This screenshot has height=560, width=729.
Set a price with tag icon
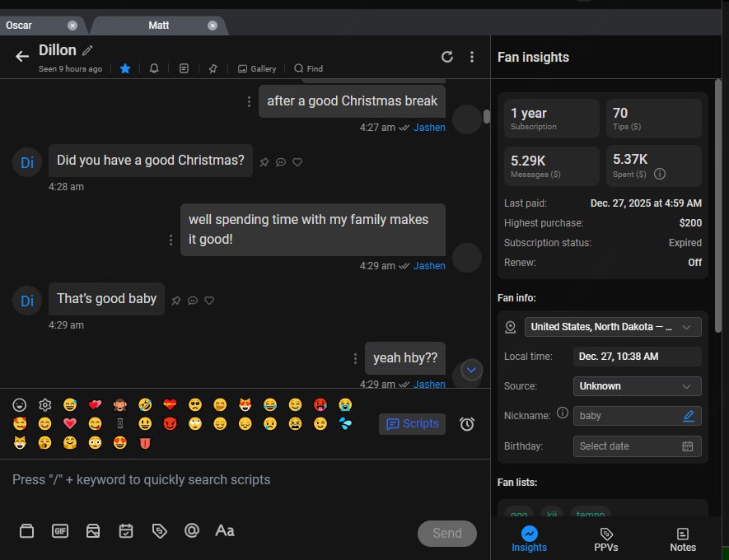(x=159, y=530)
